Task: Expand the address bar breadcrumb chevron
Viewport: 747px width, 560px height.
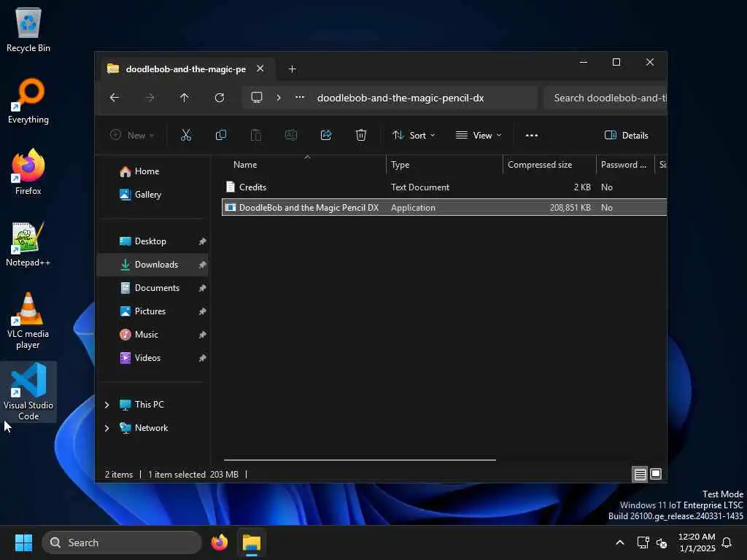Action: pyautogui.click(x=279, y=98)
